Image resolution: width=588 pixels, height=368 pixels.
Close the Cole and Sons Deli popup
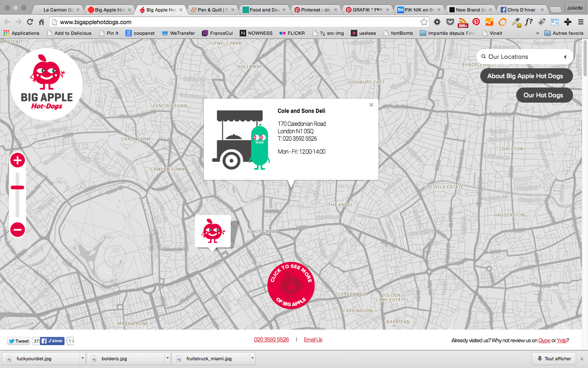pyautogui.click(x=371, y=105)
